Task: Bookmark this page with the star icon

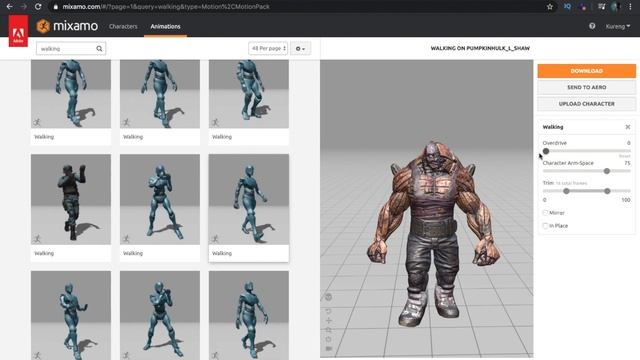Action: tap(550, 7)
